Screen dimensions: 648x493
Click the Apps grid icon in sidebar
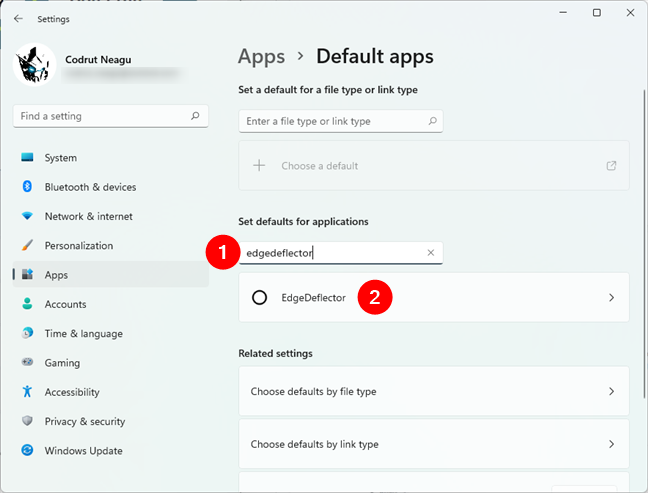point(27,274)
